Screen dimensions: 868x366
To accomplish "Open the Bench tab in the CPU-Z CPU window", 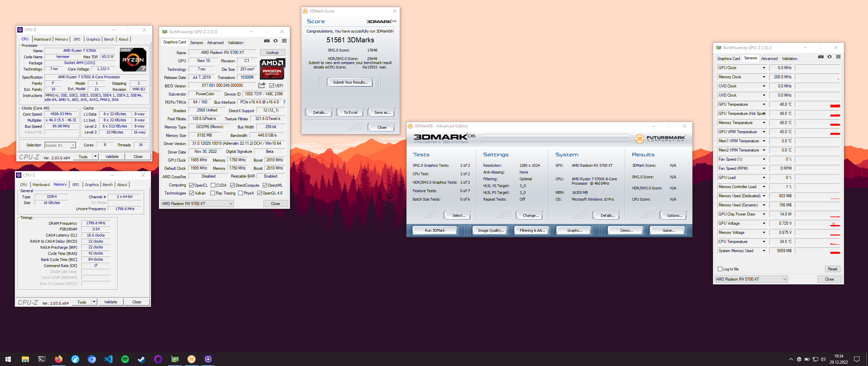I will tap(109, 39).
